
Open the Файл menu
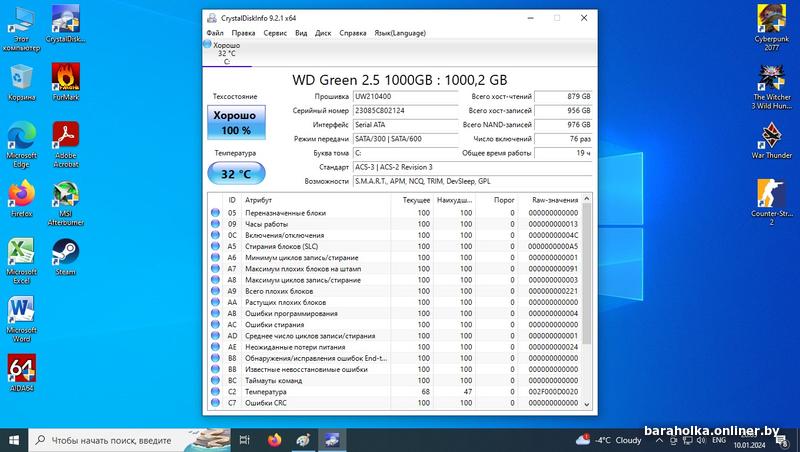point(215,33)
